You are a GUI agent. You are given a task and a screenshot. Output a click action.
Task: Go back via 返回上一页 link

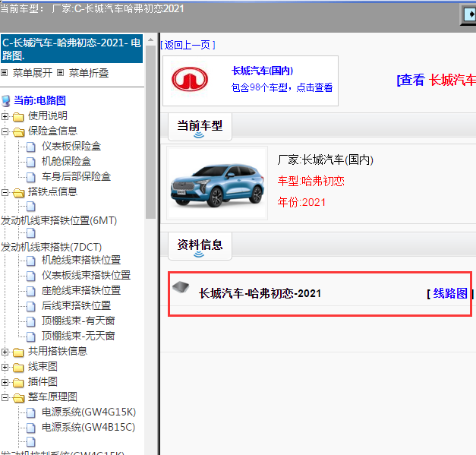pyautogui.click(x=188, y=45)
